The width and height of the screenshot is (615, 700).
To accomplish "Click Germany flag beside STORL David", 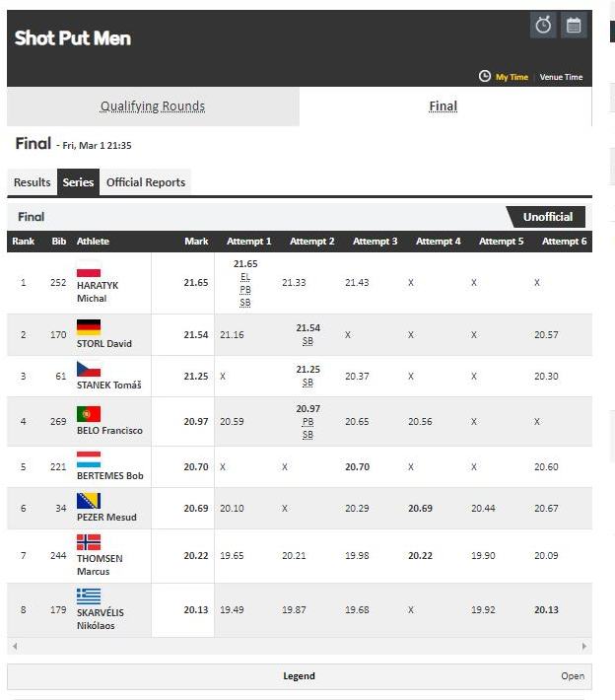I will click(89, 328).
